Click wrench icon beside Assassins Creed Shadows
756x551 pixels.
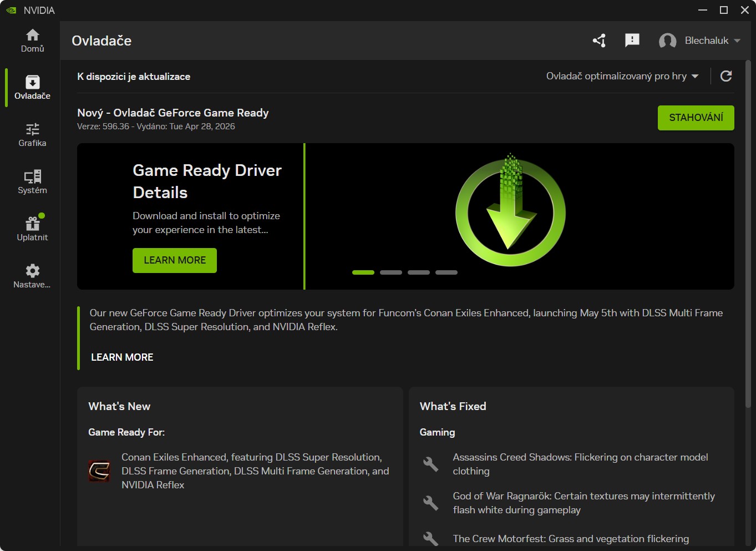430,464
